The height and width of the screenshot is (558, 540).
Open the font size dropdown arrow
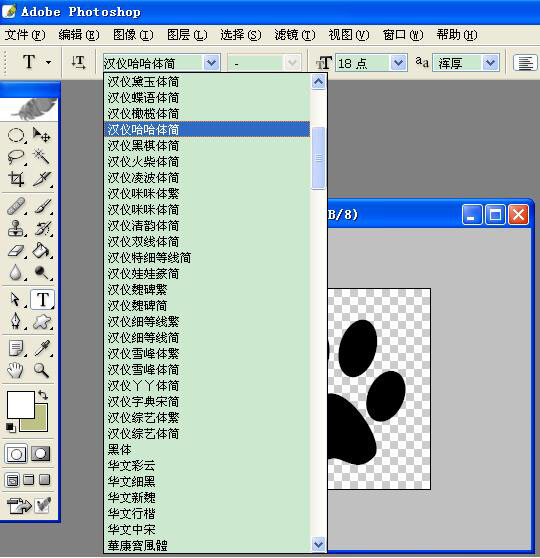coord(398,63)
